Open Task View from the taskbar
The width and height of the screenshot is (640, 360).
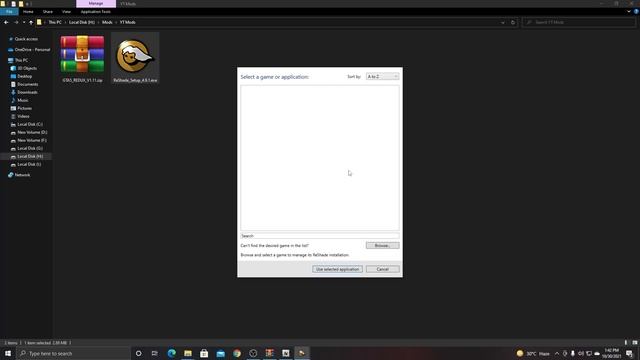tap(154, 353)
